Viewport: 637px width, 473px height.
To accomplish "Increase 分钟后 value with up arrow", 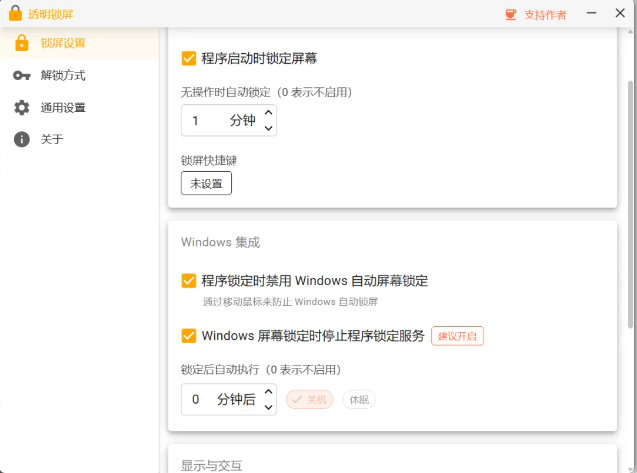I will (x=268, y=392).
